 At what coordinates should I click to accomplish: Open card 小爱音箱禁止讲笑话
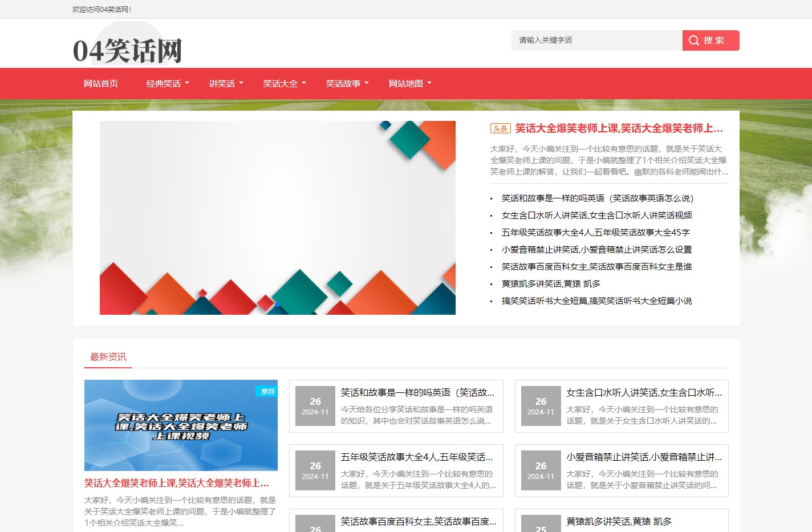644,457
